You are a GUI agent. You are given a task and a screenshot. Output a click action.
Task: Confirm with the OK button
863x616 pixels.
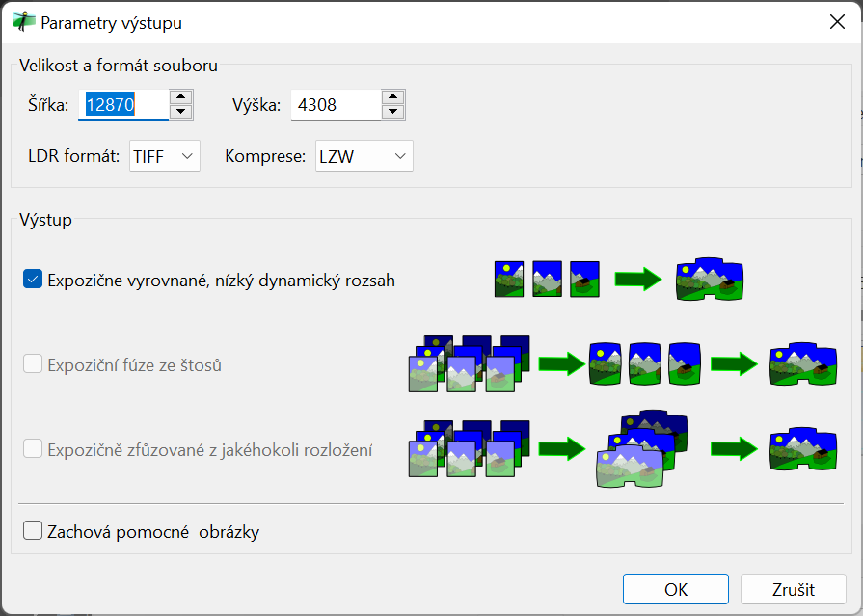coord(675,589)
